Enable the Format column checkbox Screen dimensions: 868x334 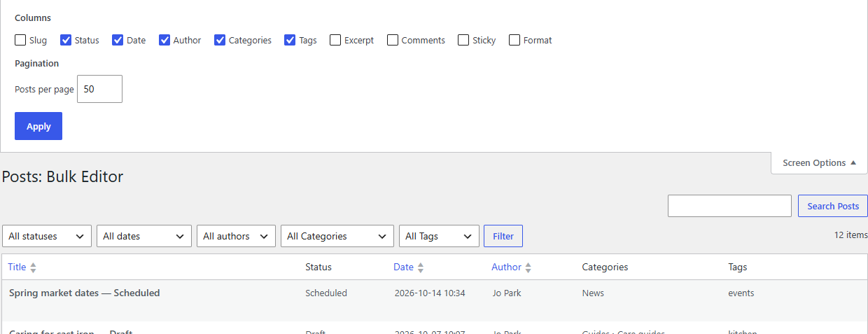(x=514, y=40)
